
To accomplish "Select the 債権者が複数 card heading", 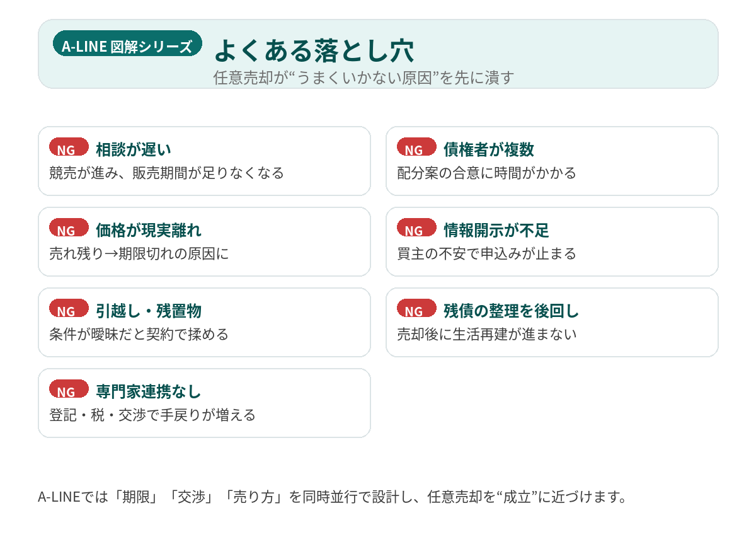I will click(489, 149).
